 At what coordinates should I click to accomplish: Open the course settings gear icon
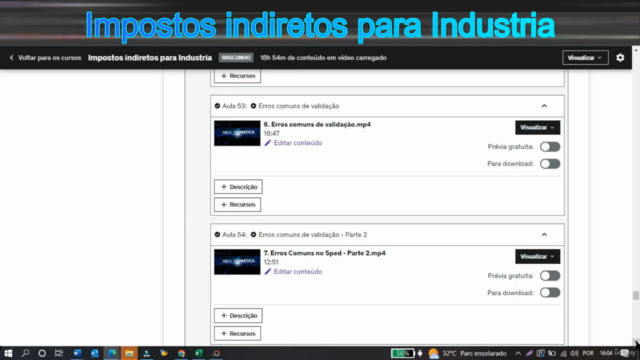(x=620, y=58)
